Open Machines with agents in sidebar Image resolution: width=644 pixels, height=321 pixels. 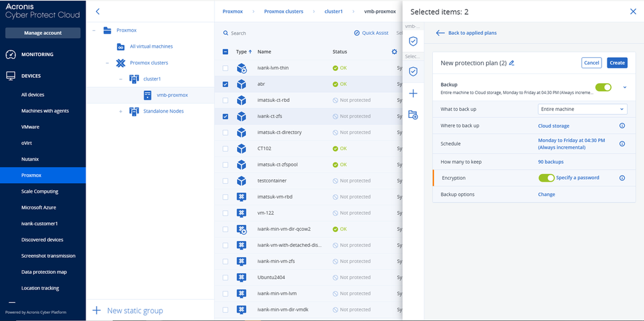(45, 111)
